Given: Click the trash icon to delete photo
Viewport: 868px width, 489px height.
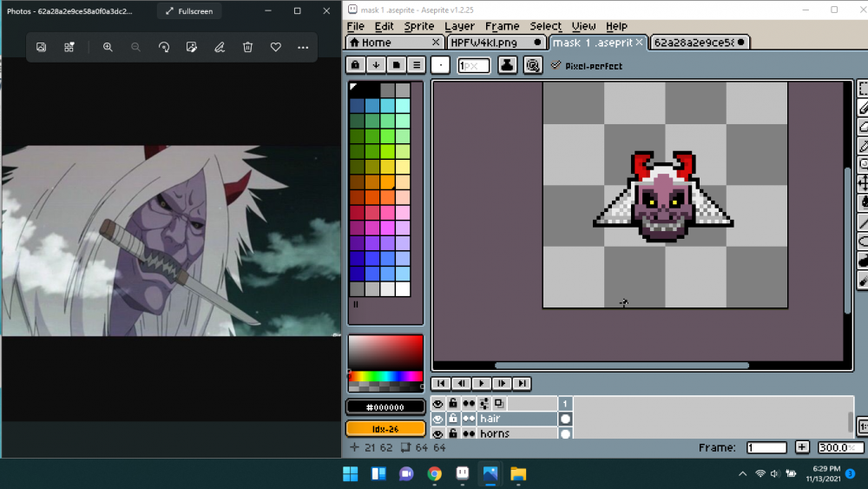Looking at the screenshot, I should pos(247,47).
